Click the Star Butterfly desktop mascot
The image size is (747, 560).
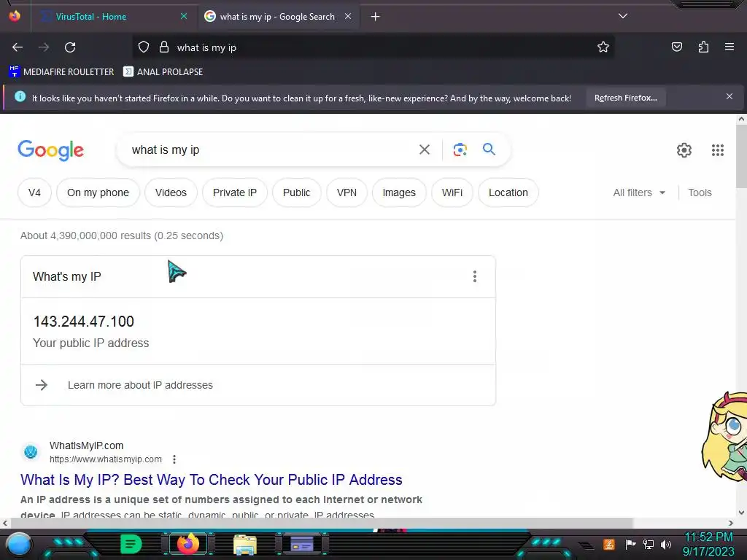click(x=724, y=437)
